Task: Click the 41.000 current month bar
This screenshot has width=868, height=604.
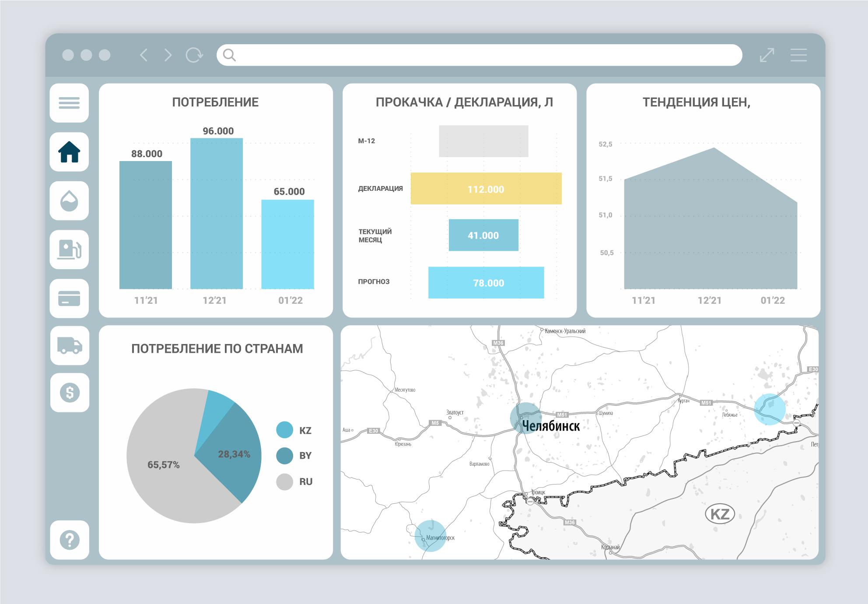Action: pos(483,235)
